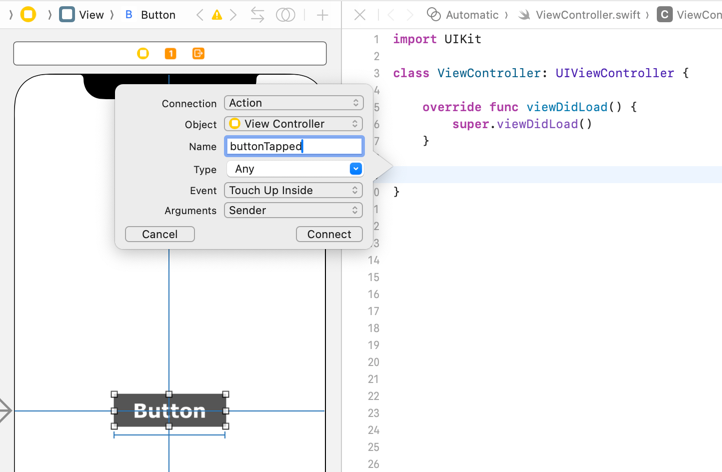Click the 'import UIKit' code line
This screenshot has width=722, height=472.
pyautogui.click(x=437, y=39)
